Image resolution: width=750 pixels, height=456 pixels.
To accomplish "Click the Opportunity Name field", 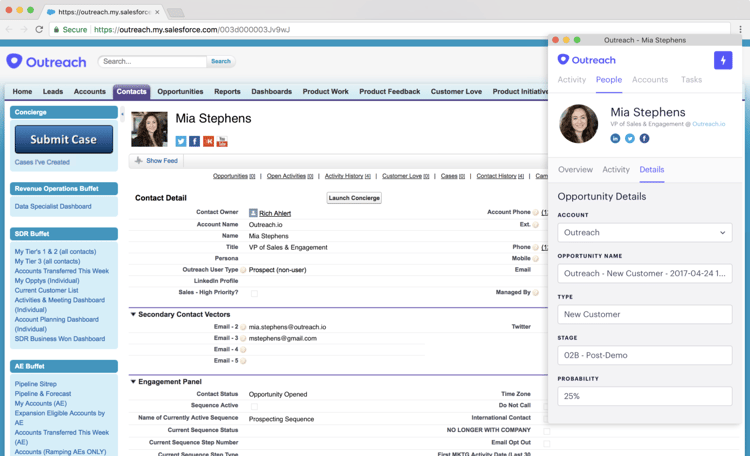I will pos(644,274).
